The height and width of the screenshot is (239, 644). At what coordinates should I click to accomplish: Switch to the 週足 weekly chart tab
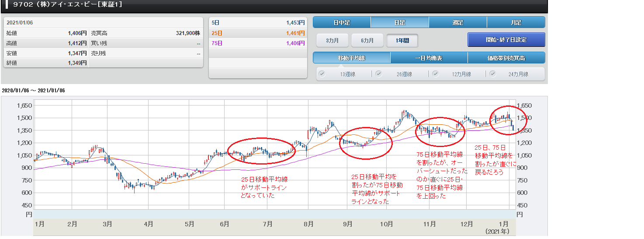(x=457, y=22)
